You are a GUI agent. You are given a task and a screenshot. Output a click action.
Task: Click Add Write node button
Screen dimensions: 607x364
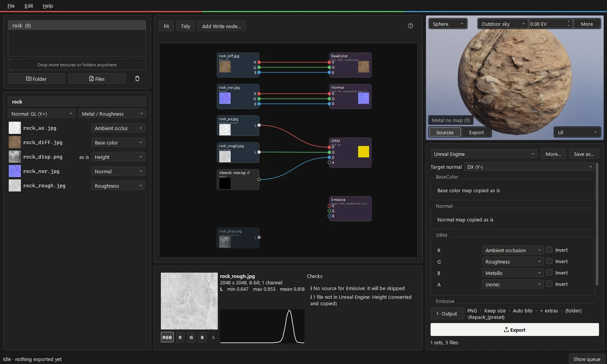point(221,26)
